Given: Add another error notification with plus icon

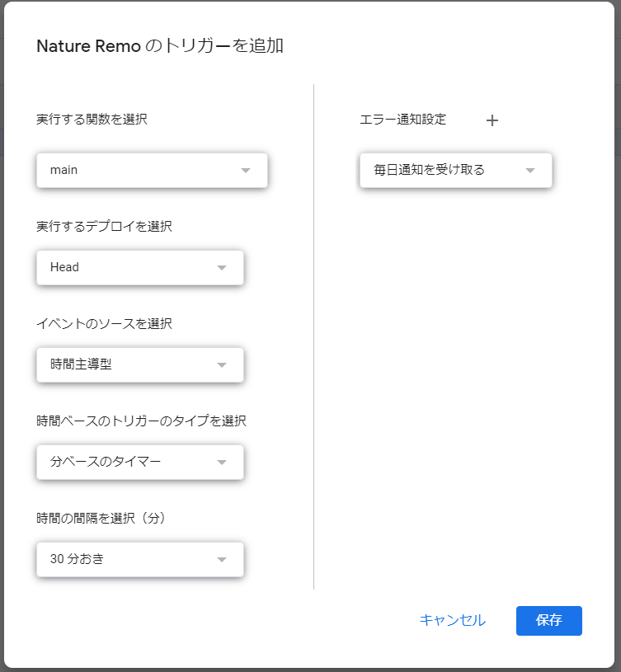Looking at the screenshot, I should [492, 120].
